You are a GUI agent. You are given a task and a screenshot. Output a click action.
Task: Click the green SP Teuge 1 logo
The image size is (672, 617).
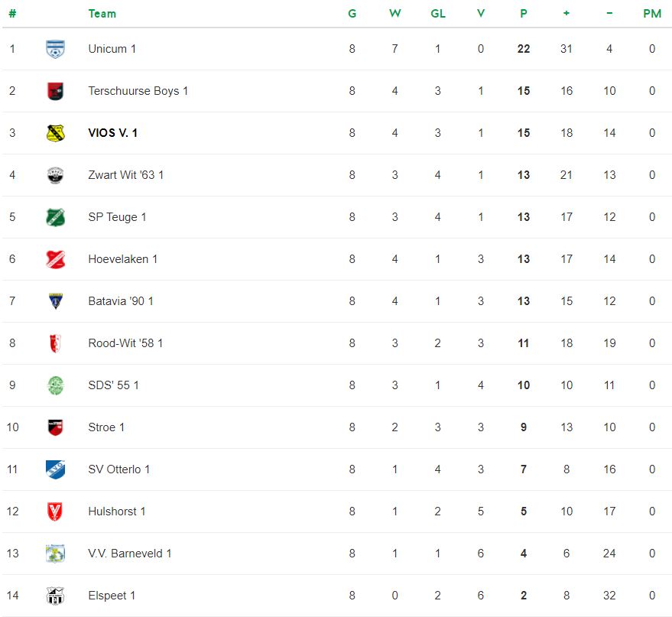55,217
